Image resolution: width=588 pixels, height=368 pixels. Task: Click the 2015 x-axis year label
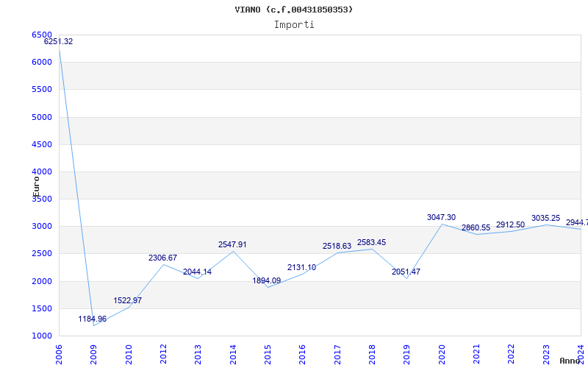(x=268, y=355)
